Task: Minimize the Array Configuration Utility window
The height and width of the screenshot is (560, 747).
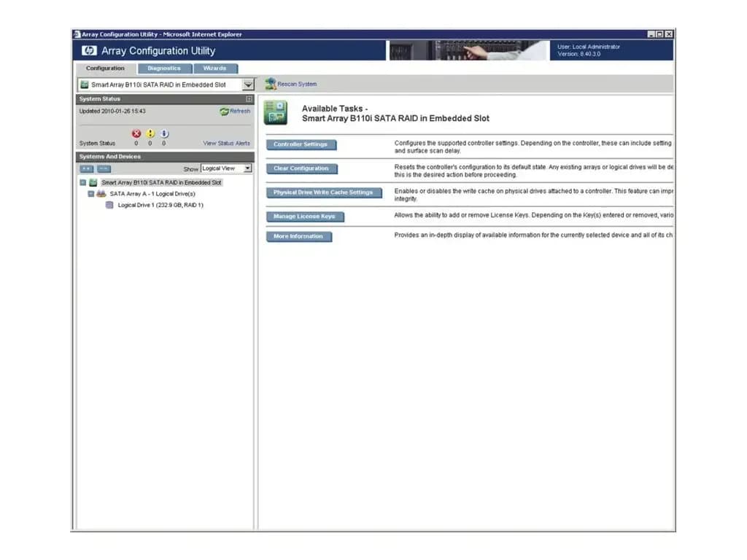Action: (x=651, y=34)
